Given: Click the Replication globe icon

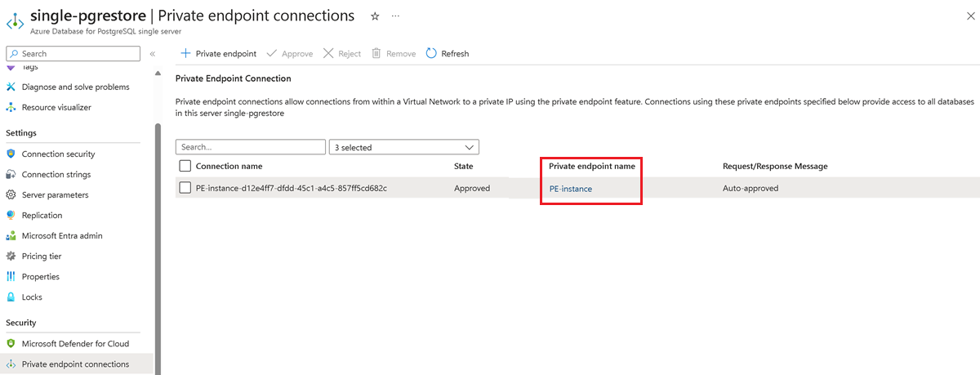Looking at the screenshot, I should (x=11, y=215).
